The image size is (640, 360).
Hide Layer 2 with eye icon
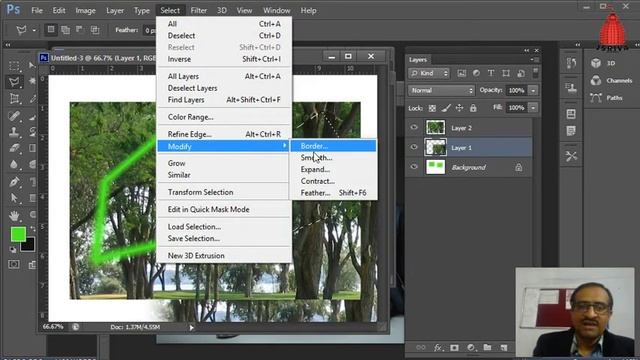pos(414,127)
